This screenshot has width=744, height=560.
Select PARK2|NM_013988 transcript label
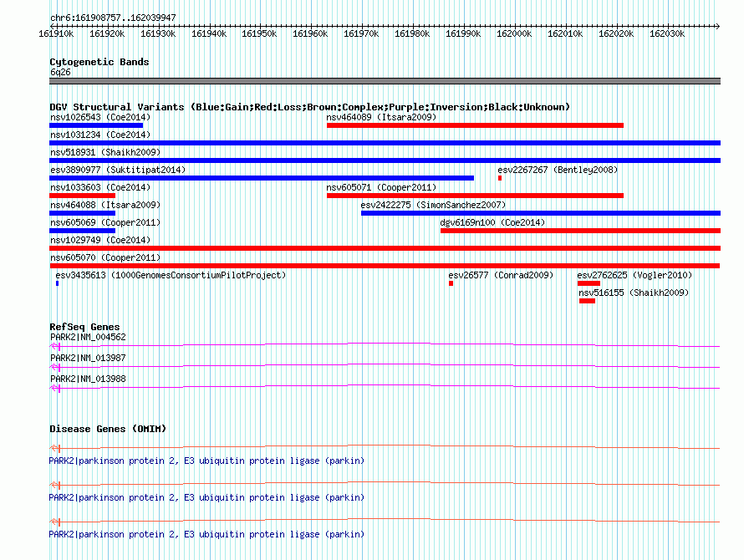pyautogui.click(x=88, y=379)
